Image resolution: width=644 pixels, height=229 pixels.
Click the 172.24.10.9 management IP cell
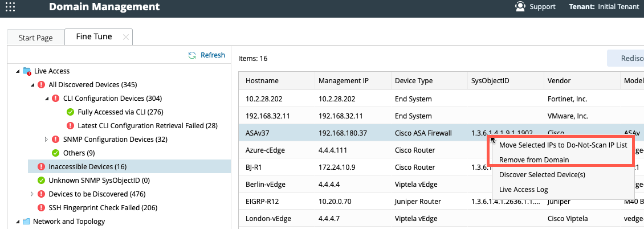[x=336, y=167]
